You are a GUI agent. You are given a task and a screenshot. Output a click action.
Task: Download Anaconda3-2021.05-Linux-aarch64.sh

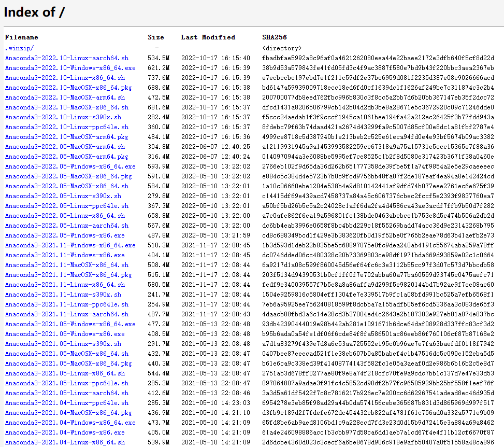pyautogui.click(x=66, y=393)
